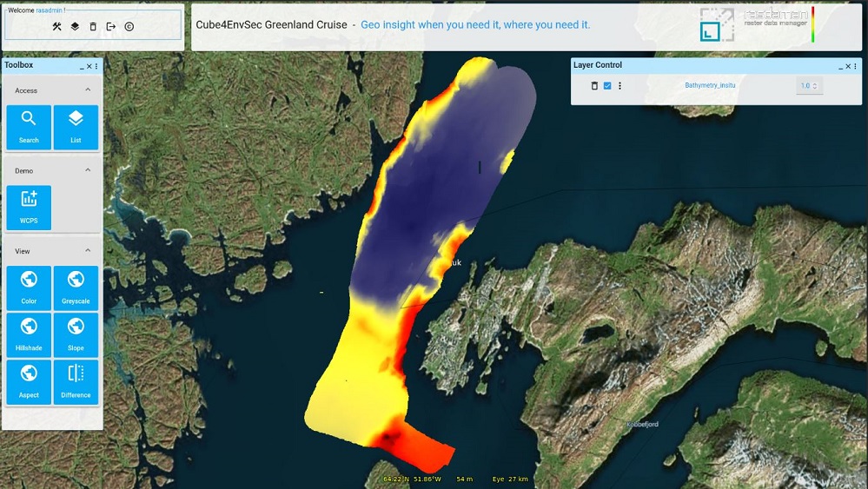Open the Toolbox panel options menu

96,66
